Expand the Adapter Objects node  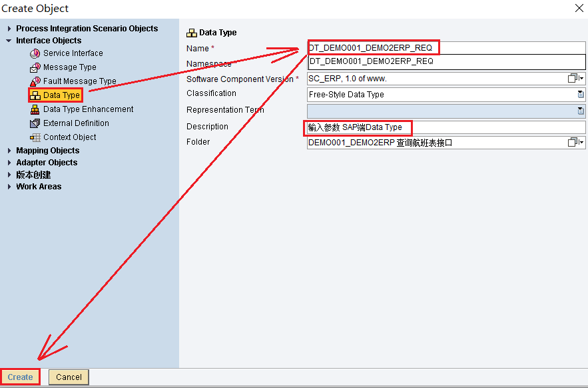tap(9, 163)
